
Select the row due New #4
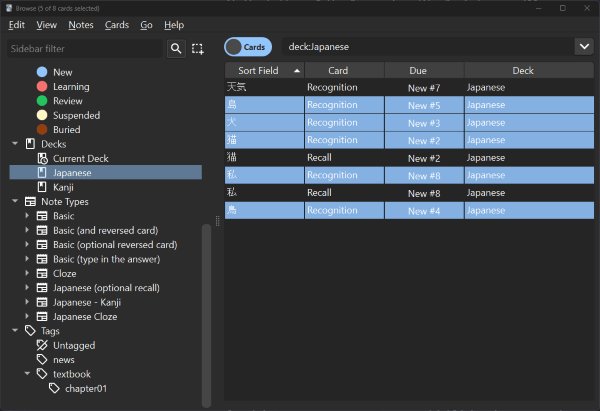tap(409, 210)
